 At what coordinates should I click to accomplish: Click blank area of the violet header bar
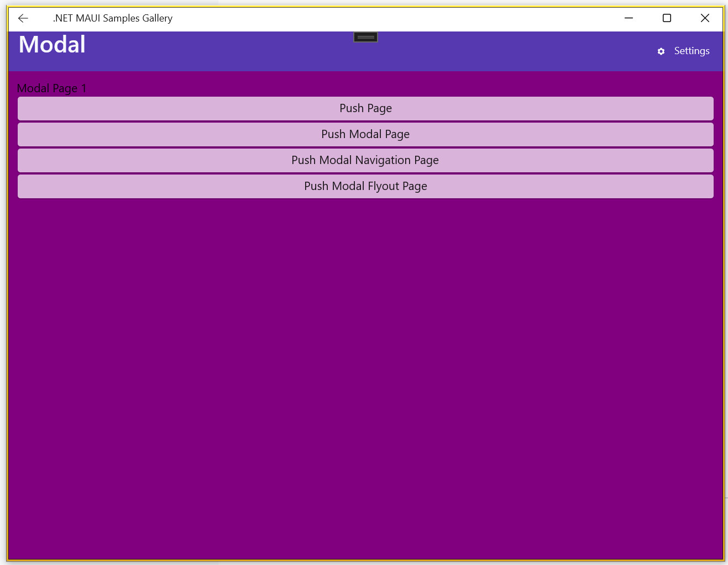(497, 52)
